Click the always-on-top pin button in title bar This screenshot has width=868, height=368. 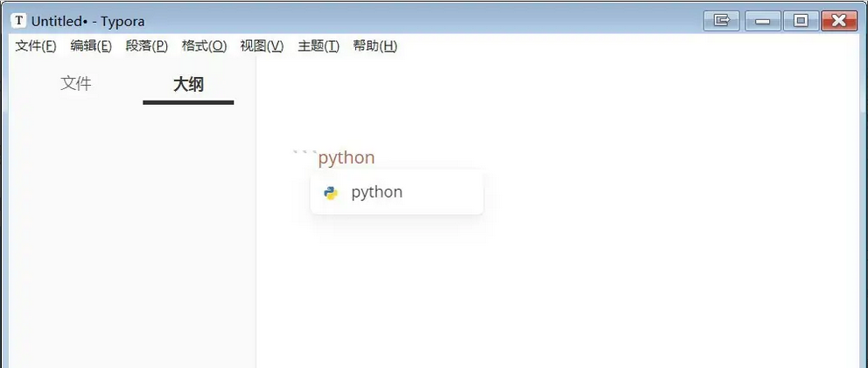tap(721, 21)
